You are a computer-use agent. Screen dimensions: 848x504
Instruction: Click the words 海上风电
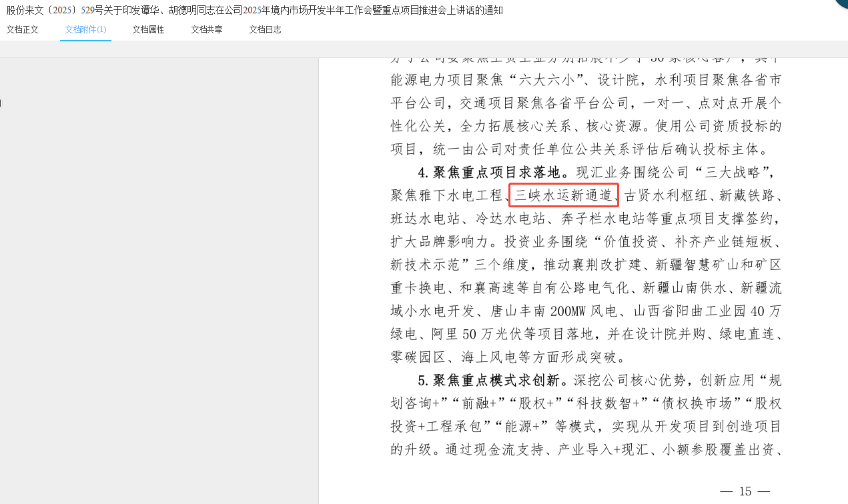tap(489, 357)
